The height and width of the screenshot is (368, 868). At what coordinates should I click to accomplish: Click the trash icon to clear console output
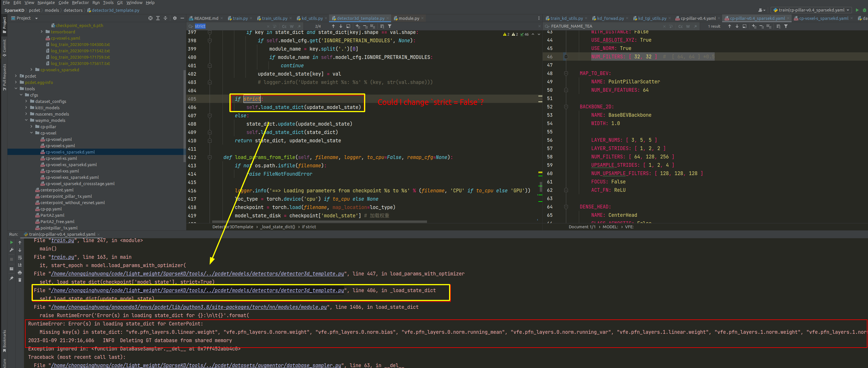click(x=20, y=280)
